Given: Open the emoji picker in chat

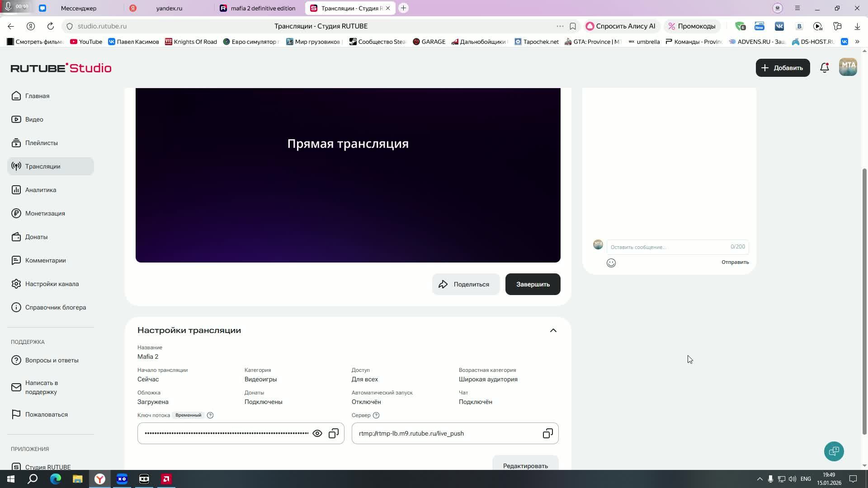Looking at the screenshot, I should 611,263.
